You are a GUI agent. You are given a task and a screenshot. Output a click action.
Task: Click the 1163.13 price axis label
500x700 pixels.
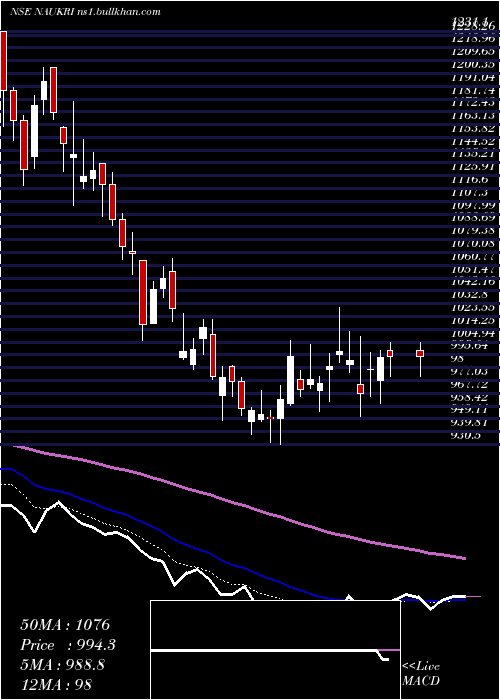(x=472, y=116)
